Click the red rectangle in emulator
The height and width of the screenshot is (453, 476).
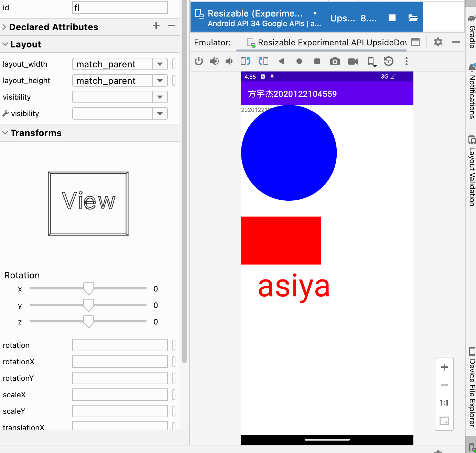[x=281, y=241]
